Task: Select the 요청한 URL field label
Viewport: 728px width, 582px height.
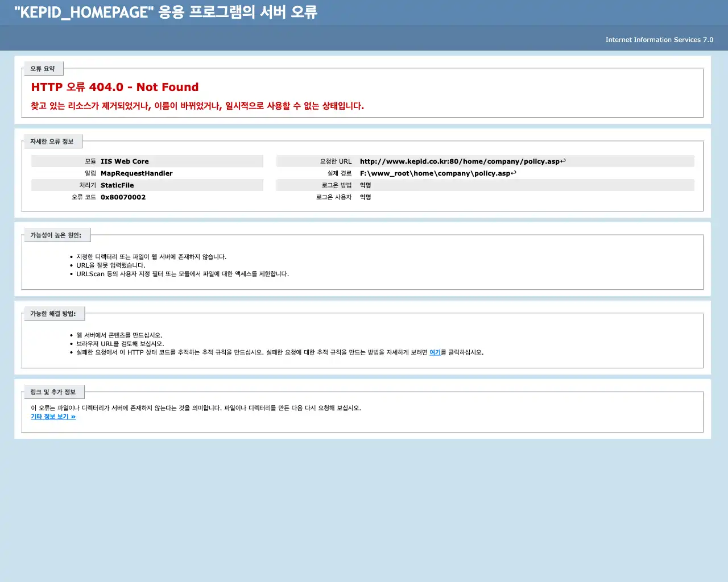Action: tap(336, 161)
